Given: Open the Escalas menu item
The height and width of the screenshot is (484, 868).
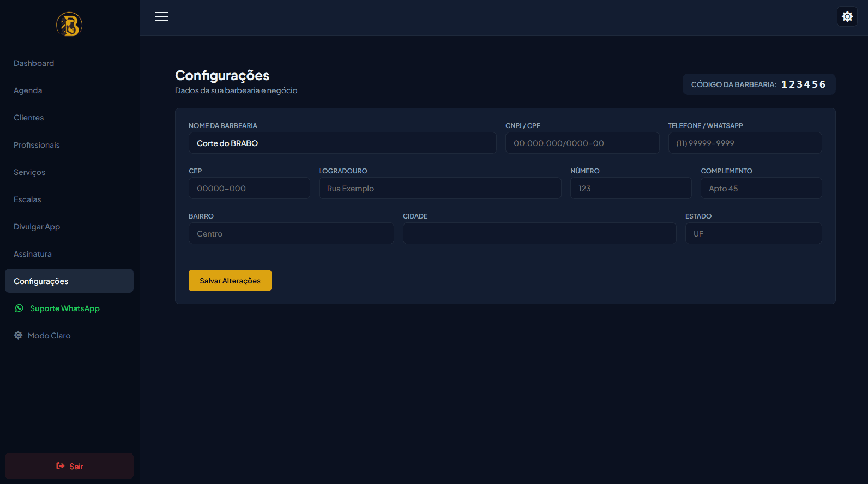Looking at the screenshot, I should [69, 199].
